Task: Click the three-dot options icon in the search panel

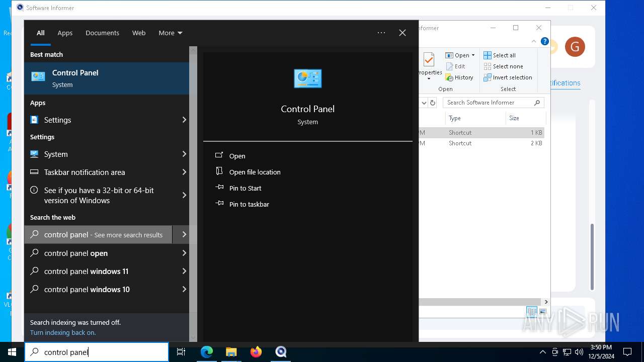Action: point(381,33)
